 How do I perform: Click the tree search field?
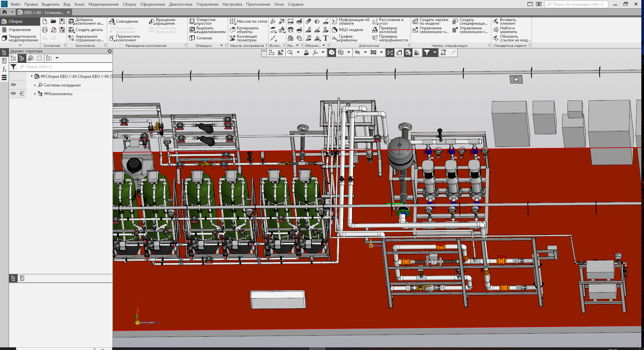click(x=67, y=67)
